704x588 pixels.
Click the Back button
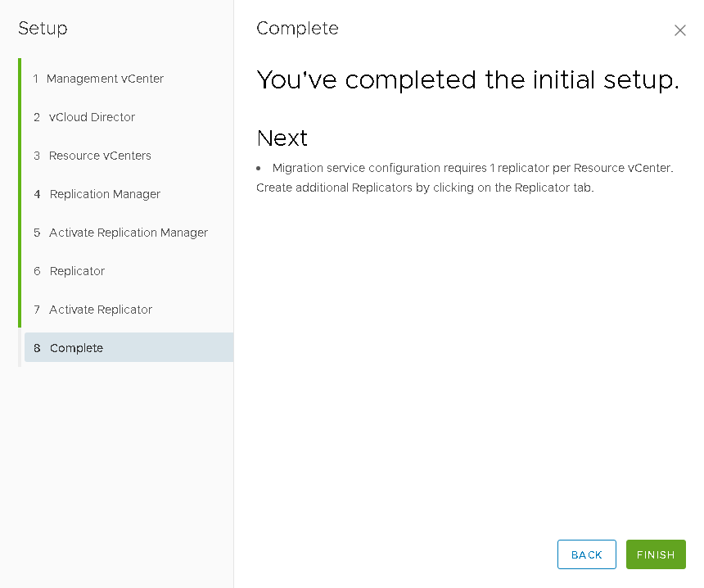point(586,554)
